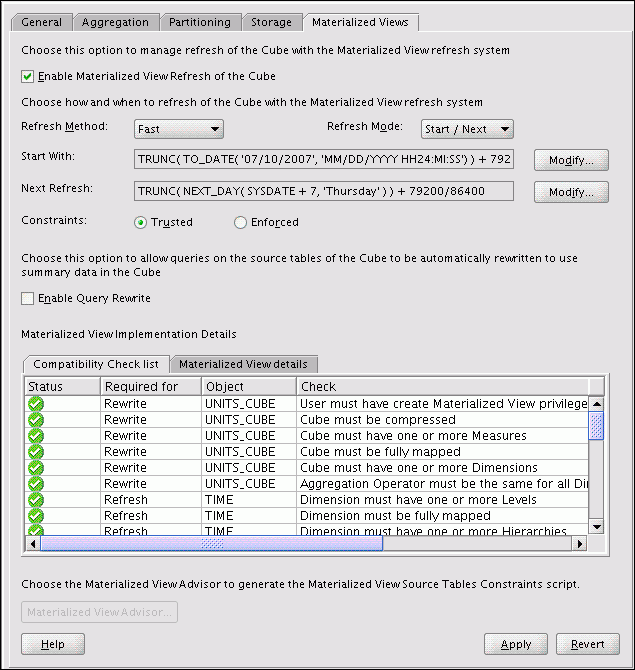Screen dimensions: 635x670
Task: Select 'Cube must be fully mapped' text
Action: pyautogui.click(x=380, y=452)
